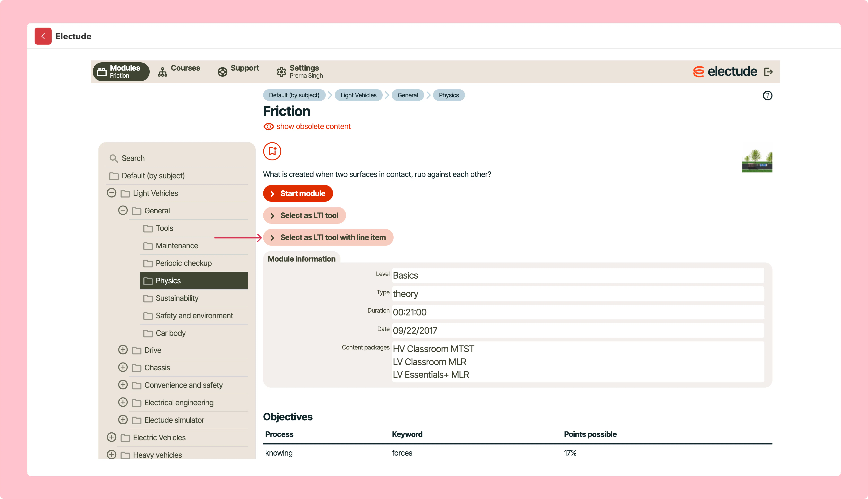Click the Courses hierarchy icon
Screen dimensions: 868x499
click(x=162, y=72)
